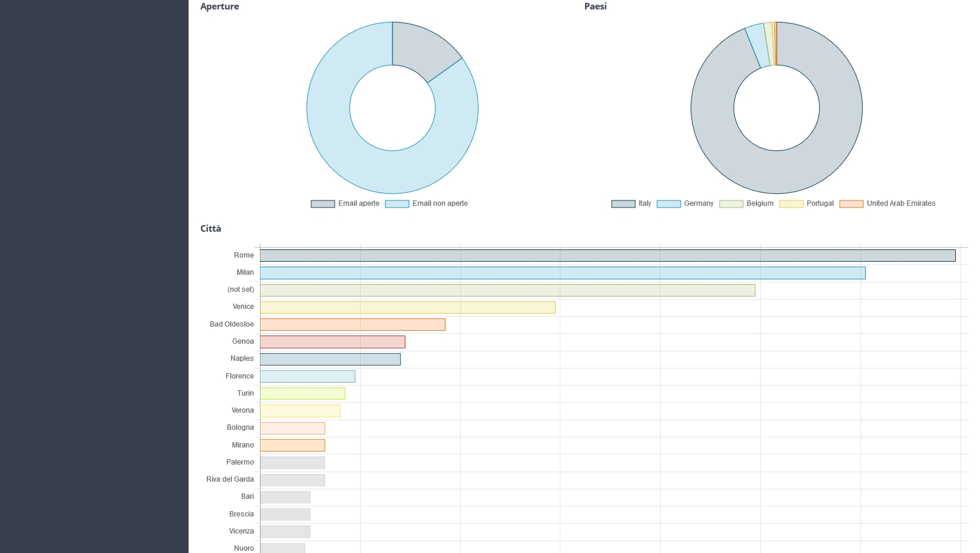
Task: Click the Belgium legend swatch
Action: (731, 204)
